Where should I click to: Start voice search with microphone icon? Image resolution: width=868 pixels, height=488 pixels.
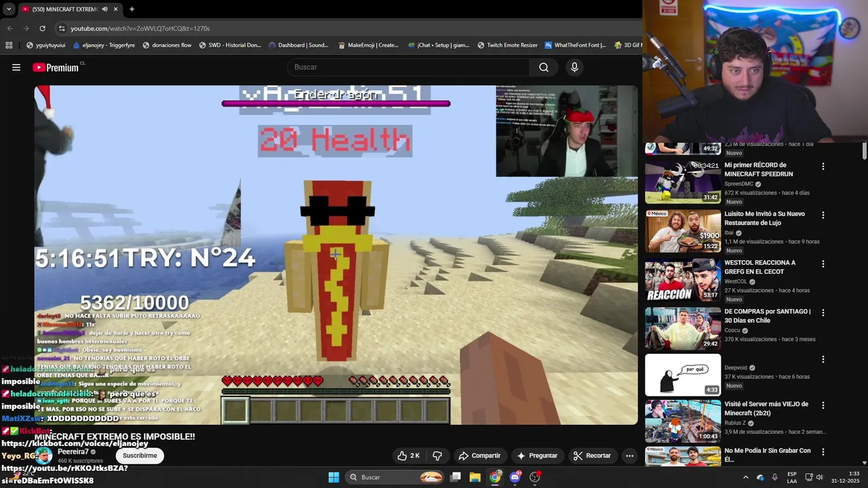click(x=574, y=67)
